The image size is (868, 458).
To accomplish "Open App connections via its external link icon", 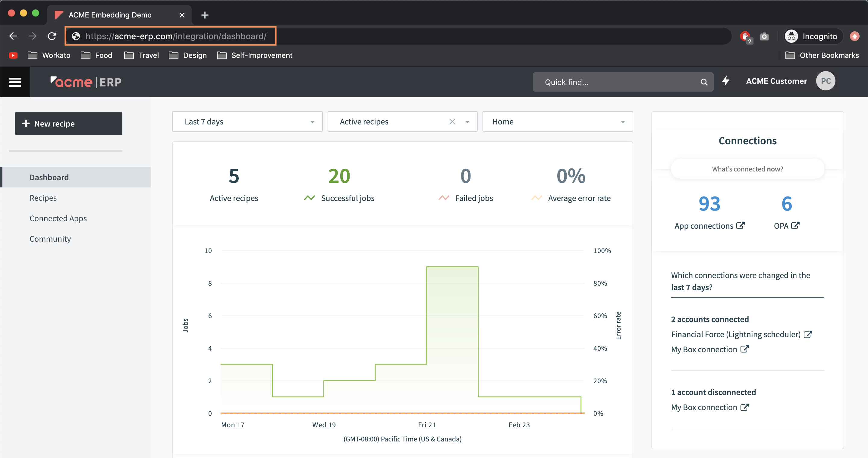I will [x=741, y=226].
